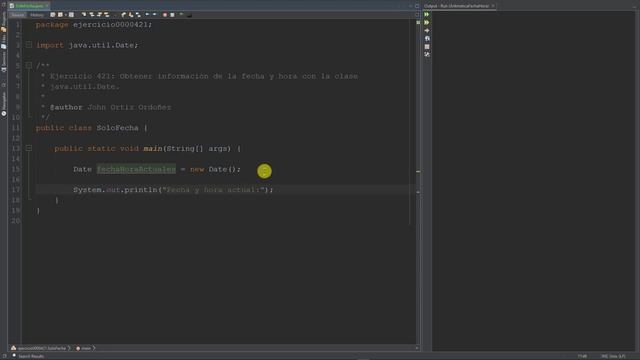Click the SoloFecha breadcrumb at editor bottom
The width and height of the screenshot is (640, 360).
tap(42, 348)
